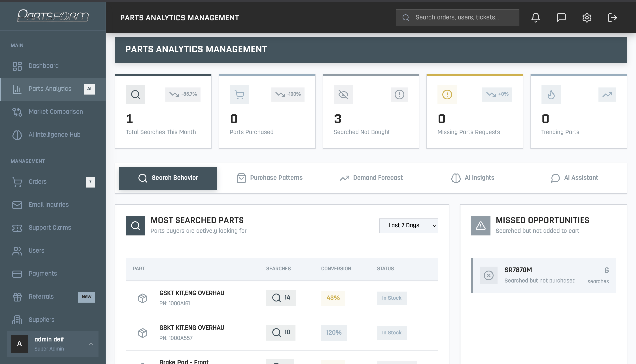Image resolution: width=636 pixels, height=364 pixels.
Task: Click part number text PN: 1000A161
Action: (174, 303)
